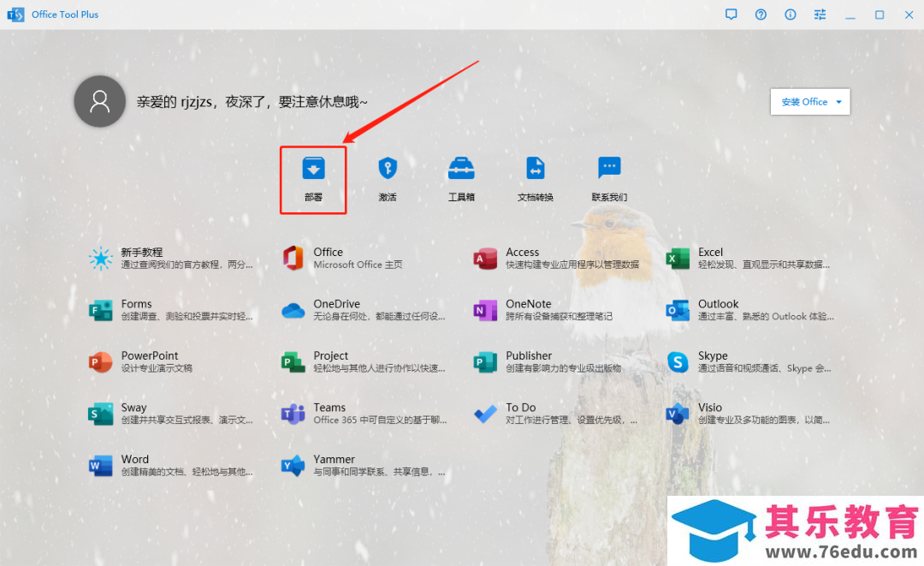The height and width of the screenshot is (566, 924).
Task: Open the To Do checkmark icon
Action: point(485,414)
